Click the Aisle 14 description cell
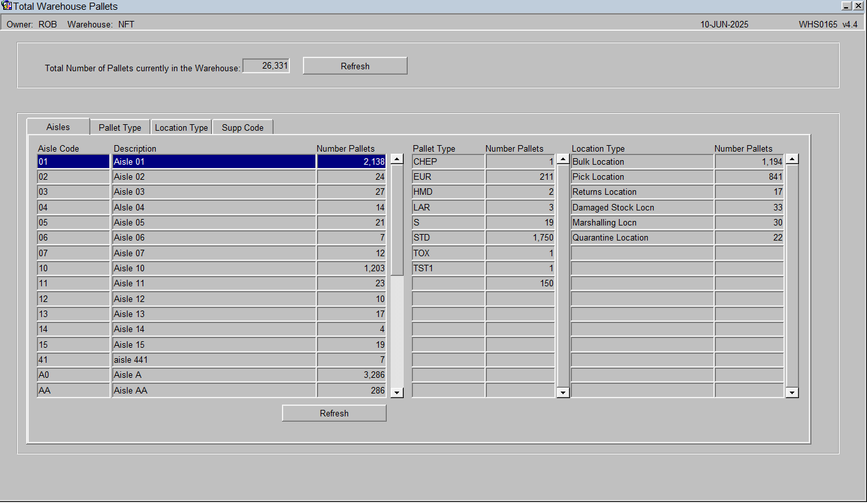Viewport: 867px width, 504px height. [214, 329]
